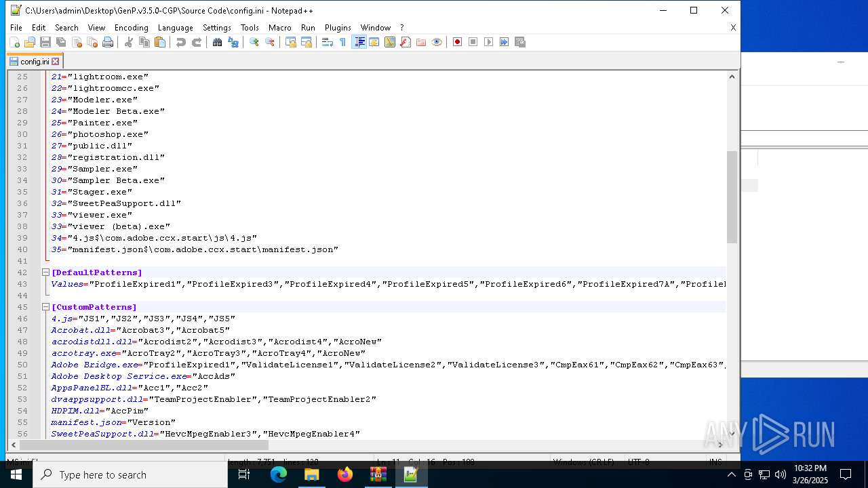Screen dimensions: 868x488
Task: Click the taskbar search box
Action: (130, 474)
